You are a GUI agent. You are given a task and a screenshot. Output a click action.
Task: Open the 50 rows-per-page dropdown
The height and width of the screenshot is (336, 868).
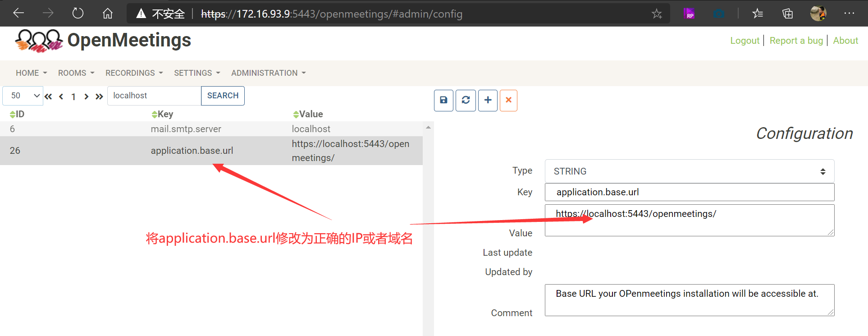23,96
